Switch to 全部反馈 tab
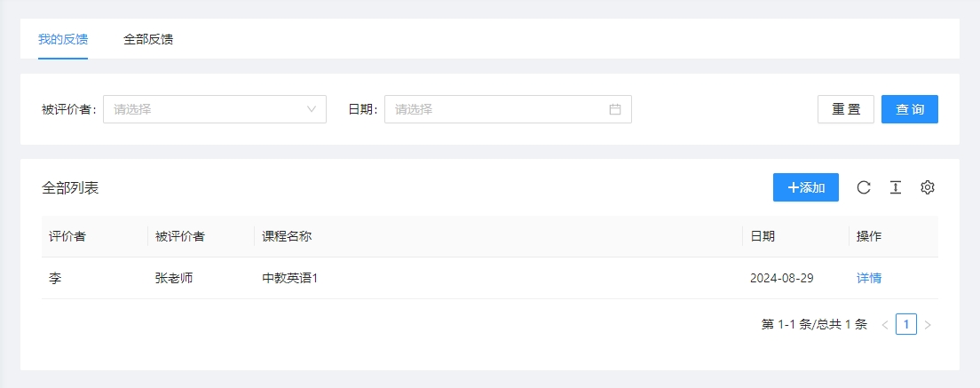The image size is (980, 388). coord(148,39)
